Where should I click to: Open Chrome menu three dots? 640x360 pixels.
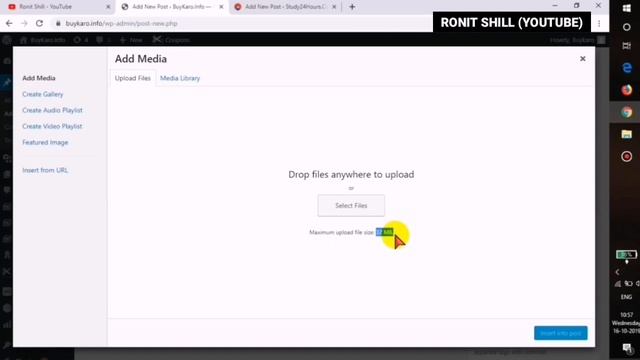[x=599, y=24]
